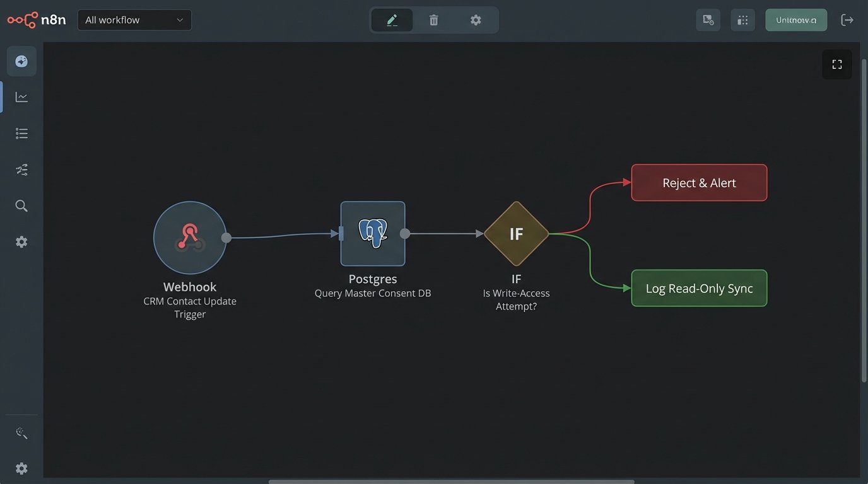The height and width of the screenshot is (484, 868).
Task: Click the logout arrow icon at top right
Action: (x=847, y=20)
